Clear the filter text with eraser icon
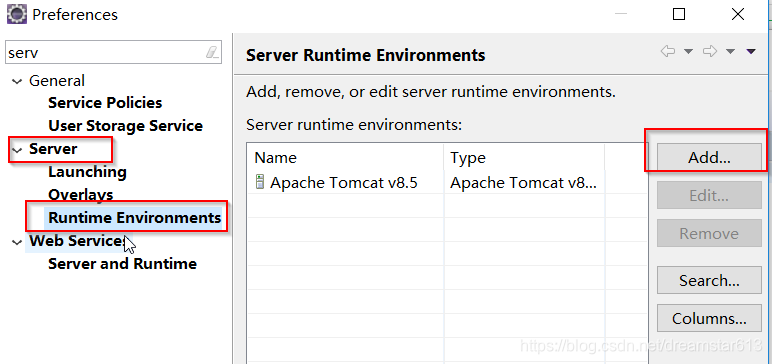Viewport: 772px width, 364px height. (x=212, y=52)
